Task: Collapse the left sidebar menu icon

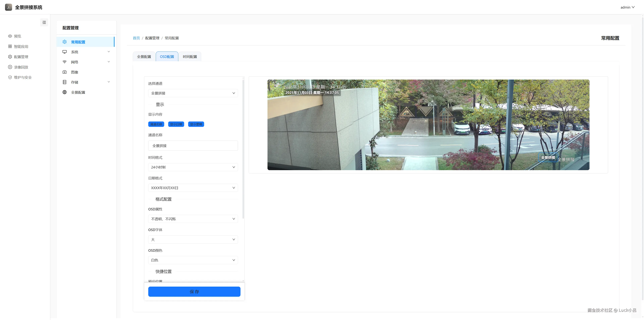Action: (x=44, y=22)
